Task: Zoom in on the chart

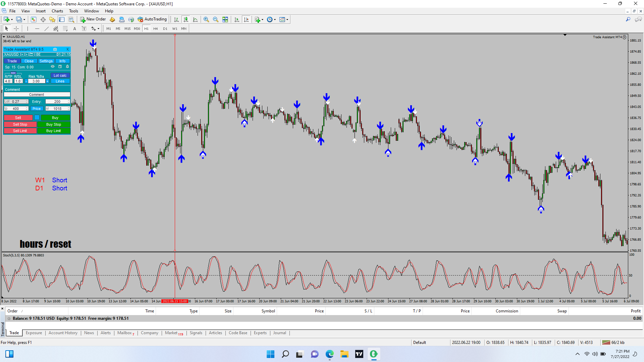Action: [x=206, y=19]
